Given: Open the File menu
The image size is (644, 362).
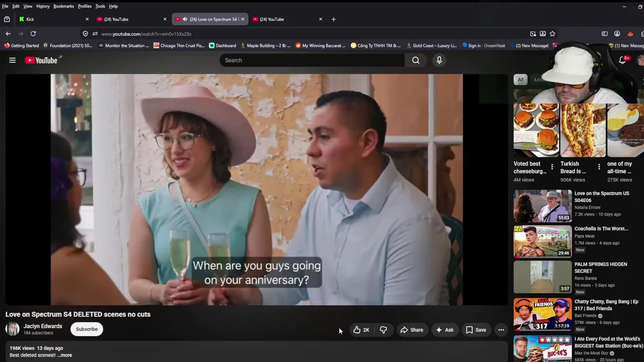Looking at the screenshot, I should pyautogui.click(x=5, y=6).
